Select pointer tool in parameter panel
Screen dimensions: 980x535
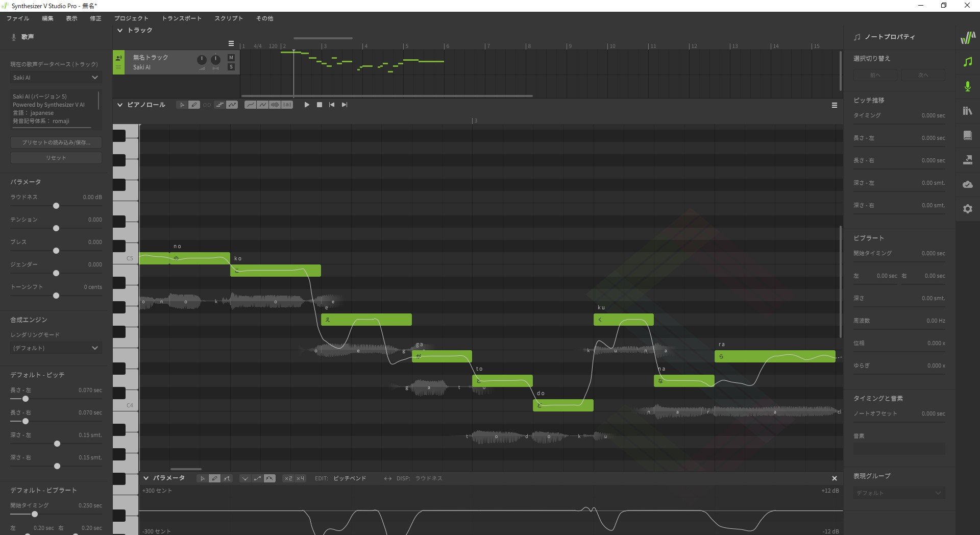coord(203,478)
